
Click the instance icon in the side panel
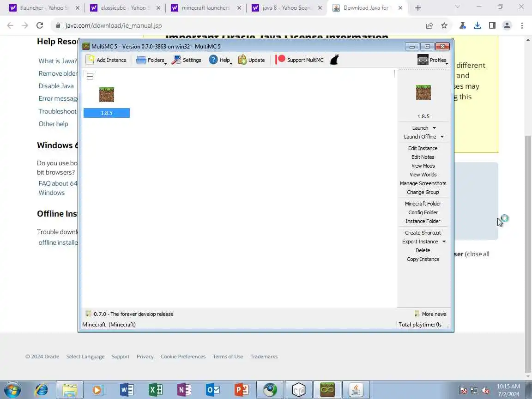coord(423,92)
